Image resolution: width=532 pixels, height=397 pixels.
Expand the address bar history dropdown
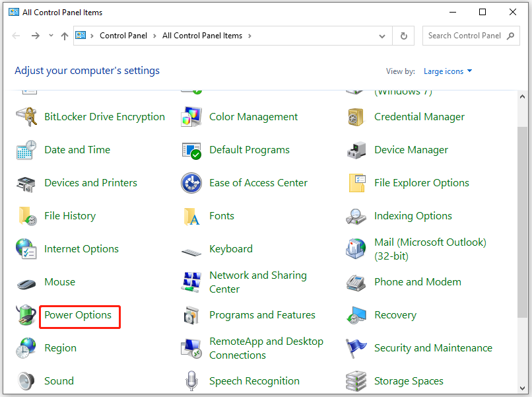[382, 36]
